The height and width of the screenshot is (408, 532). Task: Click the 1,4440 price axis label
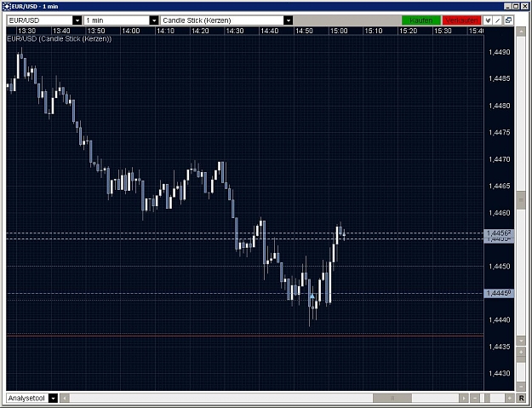click(499, 319)
